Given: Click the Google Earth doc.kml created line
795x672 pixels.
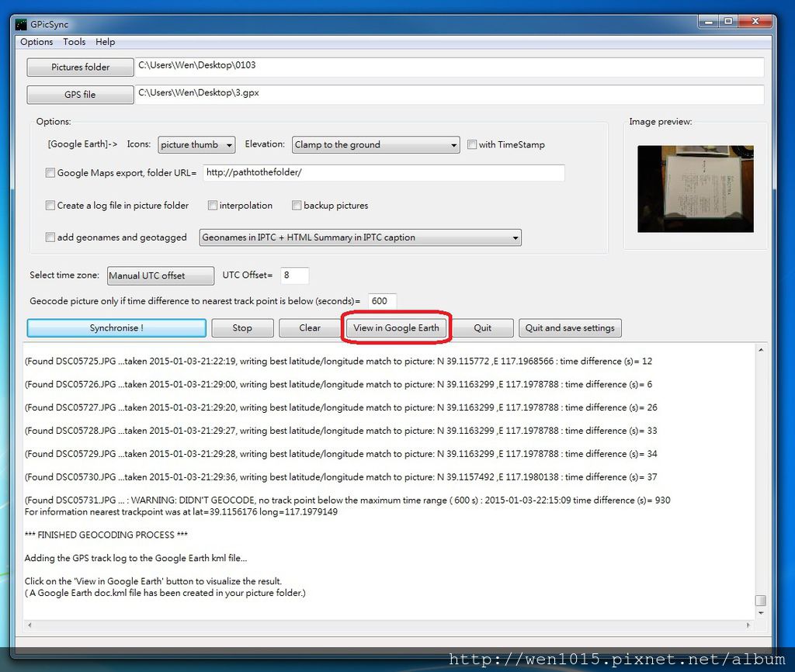Looking at the screenshot, I should click(x=165, y=593).
